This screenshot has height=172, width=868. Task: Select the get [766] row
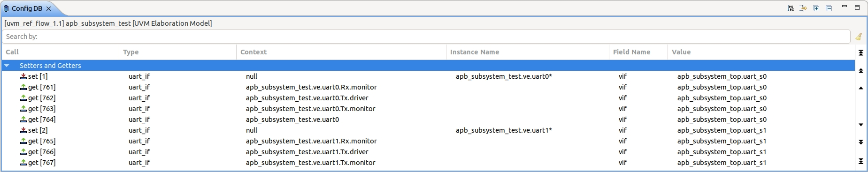click(428, 152)
